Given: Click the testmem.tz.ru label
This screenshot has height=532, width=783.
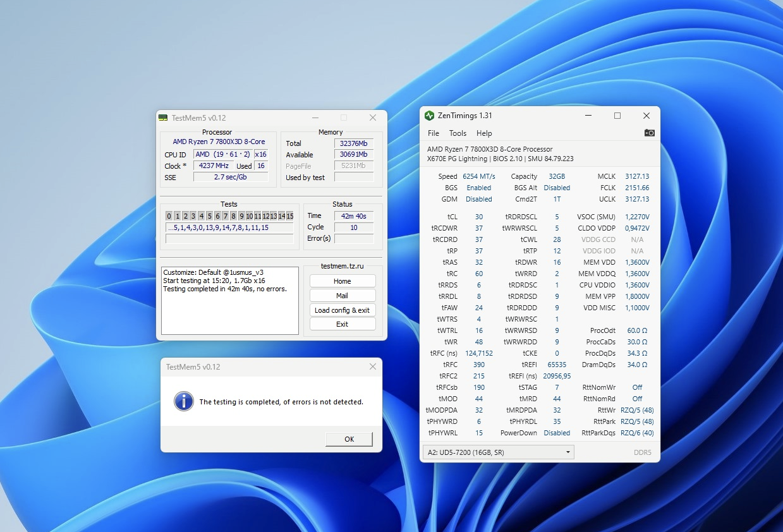Looking at the screenshot, I should pyautogui.click(x=343, y=267).
